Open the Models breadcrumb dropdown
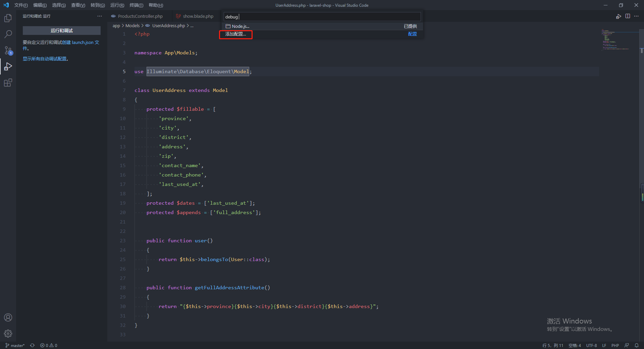644x349 pixels. coord(132,26)
